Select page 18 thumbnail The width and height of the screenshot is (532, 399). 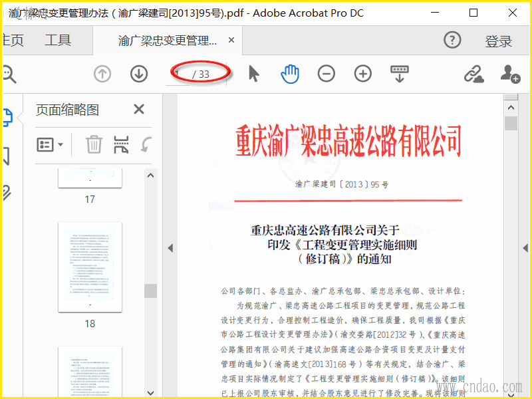[90, 267]
